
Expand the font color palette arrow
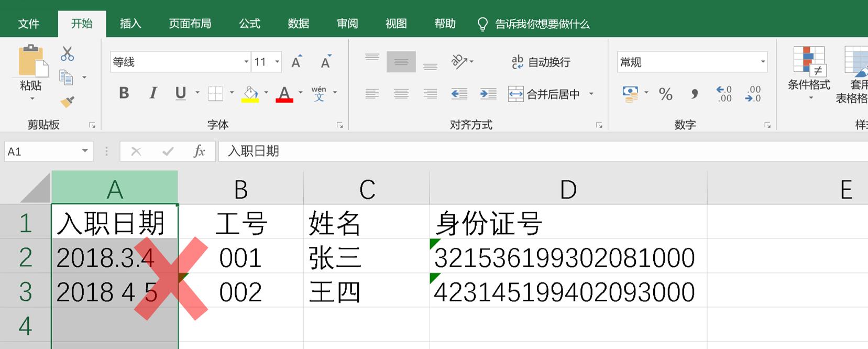tap(301, 93)
